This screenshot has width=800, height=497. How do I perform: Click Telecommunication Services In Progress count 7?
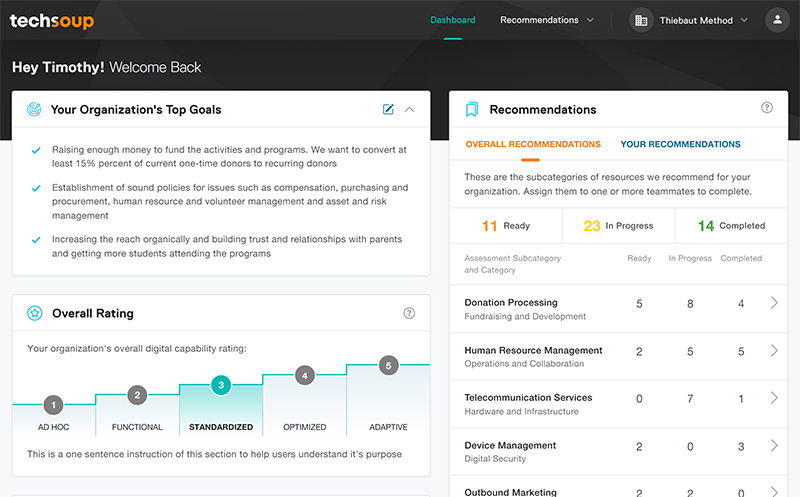690,399
